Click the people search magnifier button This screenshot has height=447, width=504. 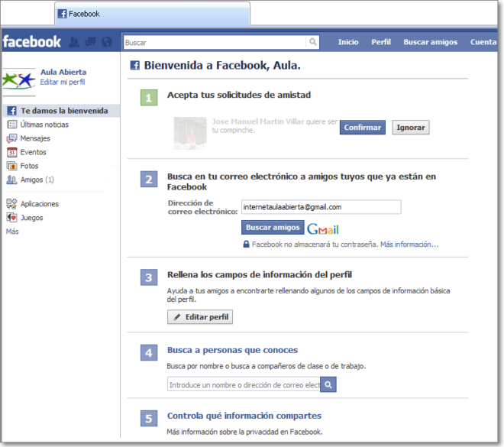coord(328,384)
